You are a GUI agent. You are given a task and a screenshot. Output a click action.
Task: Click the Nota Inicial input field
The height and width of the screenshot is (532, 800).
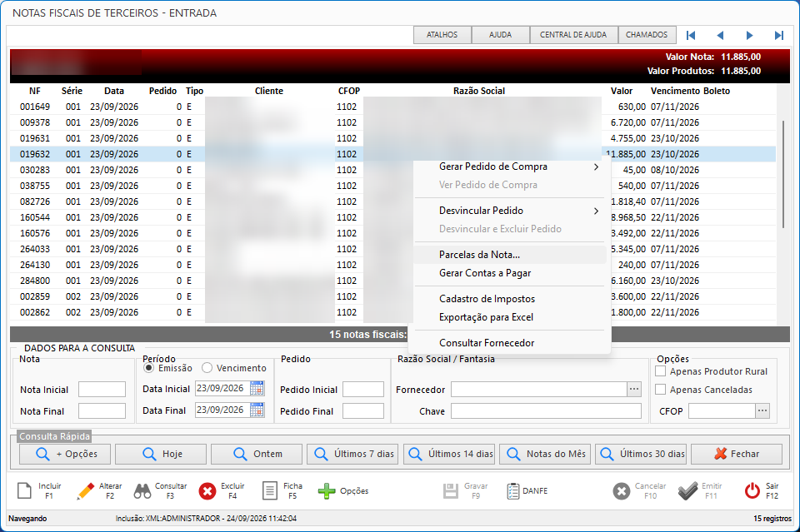(102, 390)
